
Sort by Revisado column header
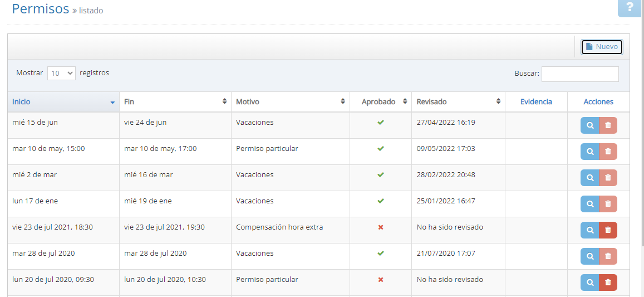(458, 102)
